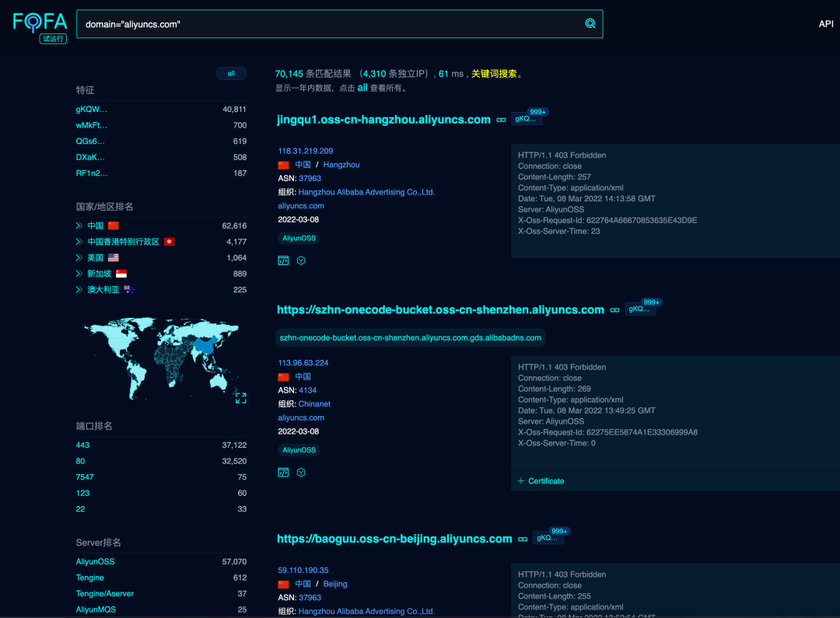Screen dimensions: 840x618
Task: Click China flag next to Beijing location
Action: pos(283,585)
